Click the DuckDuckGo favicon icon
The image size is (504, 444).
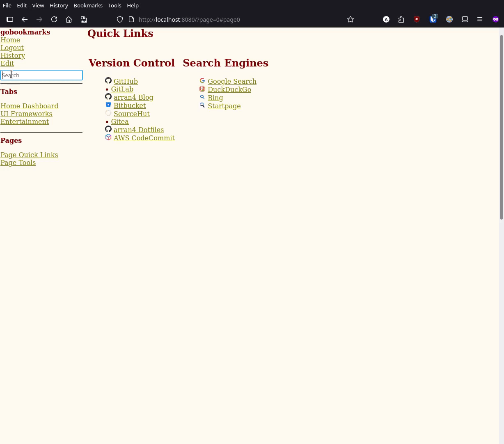pos(202,89)
